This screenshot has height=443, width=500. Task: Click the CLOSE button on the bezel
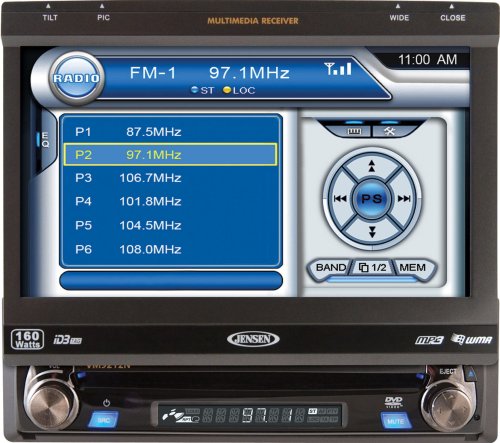click(x=452, y=13)
